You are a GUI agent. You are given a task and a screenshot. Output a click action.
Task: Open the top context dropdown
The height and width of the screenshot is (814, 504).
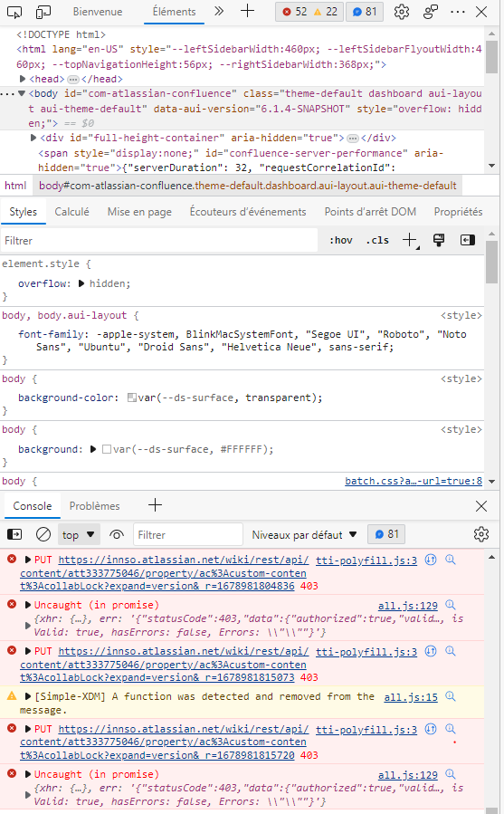coord(78,535)
